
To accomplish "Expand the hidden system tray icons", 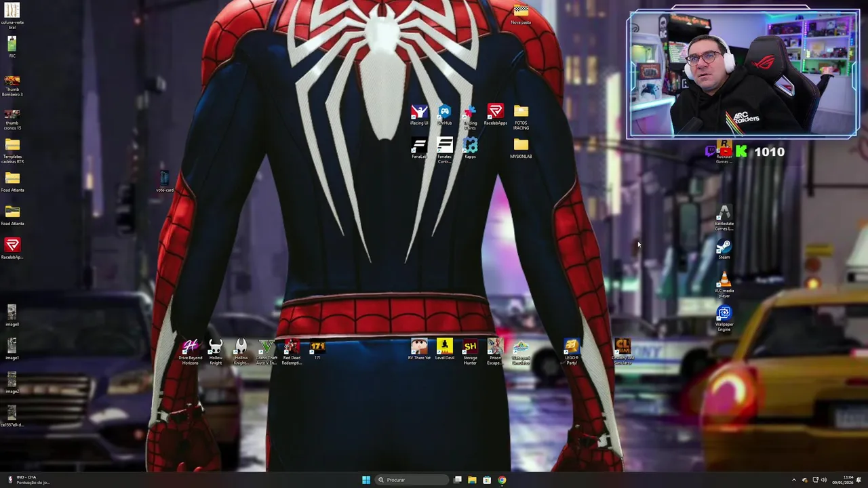I will pos(794,480).
